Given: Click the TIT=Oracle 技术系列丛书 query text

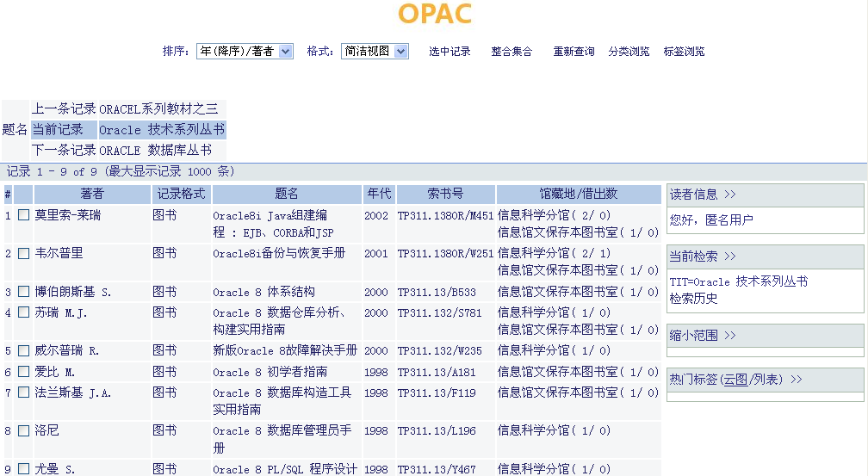Looking at the screenshot, I should (x=739, y=281).
